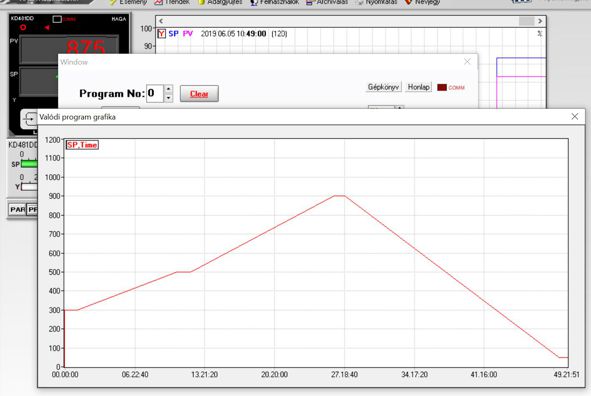Toggle the Y trend legend box
Screen dimensions: 591x396
point(161,34)
